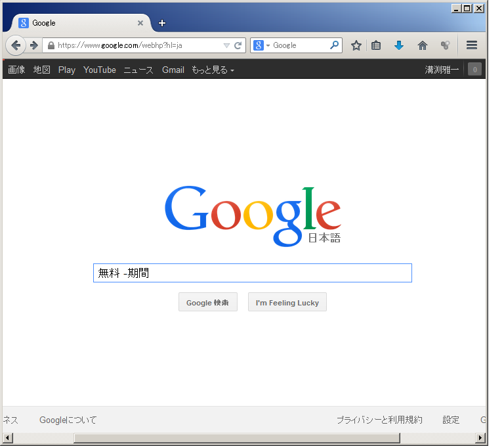Reload the page with the refresh icon
504x446 pixels.
(238, 45)
